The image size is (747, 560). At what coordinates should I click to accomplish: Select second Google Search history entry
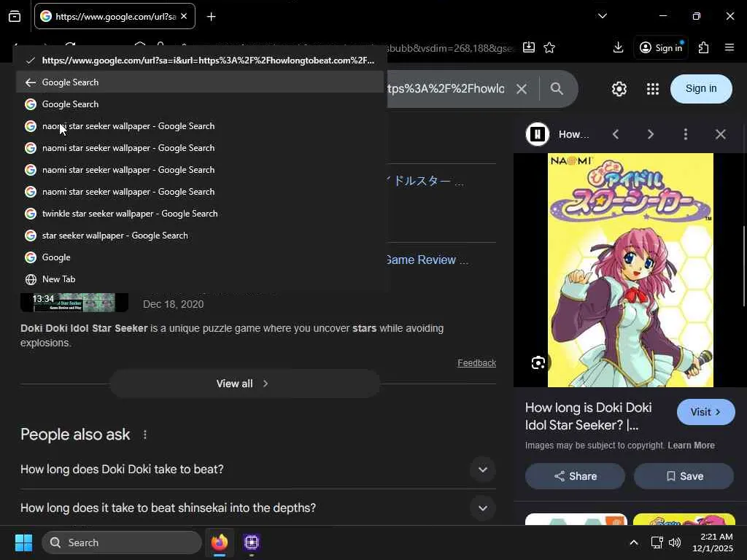(x=200, y=104)
